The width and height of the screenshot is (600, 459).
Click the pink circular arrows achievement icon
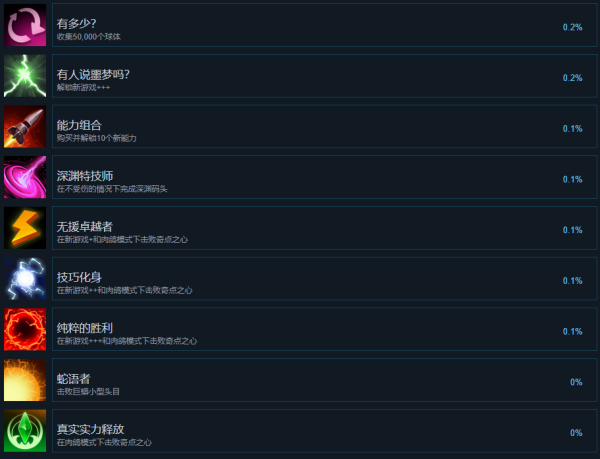[x=25, y=25]
